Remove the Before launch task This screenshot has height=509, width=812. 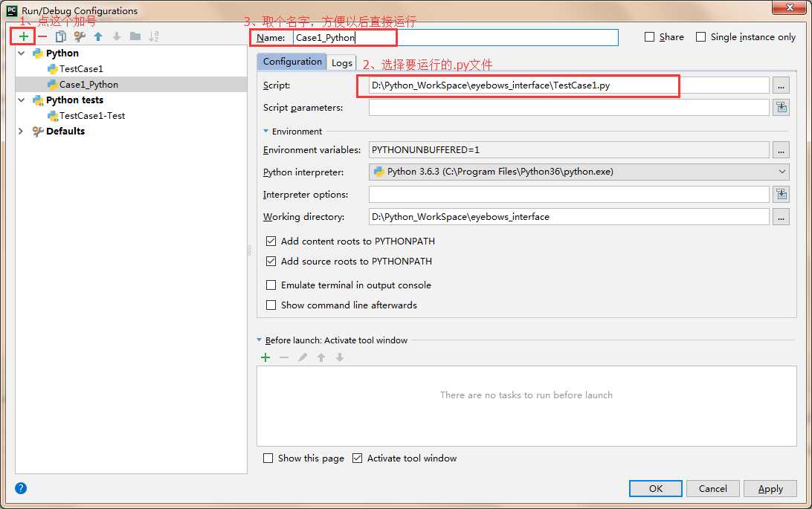click(x=284, y=357)
